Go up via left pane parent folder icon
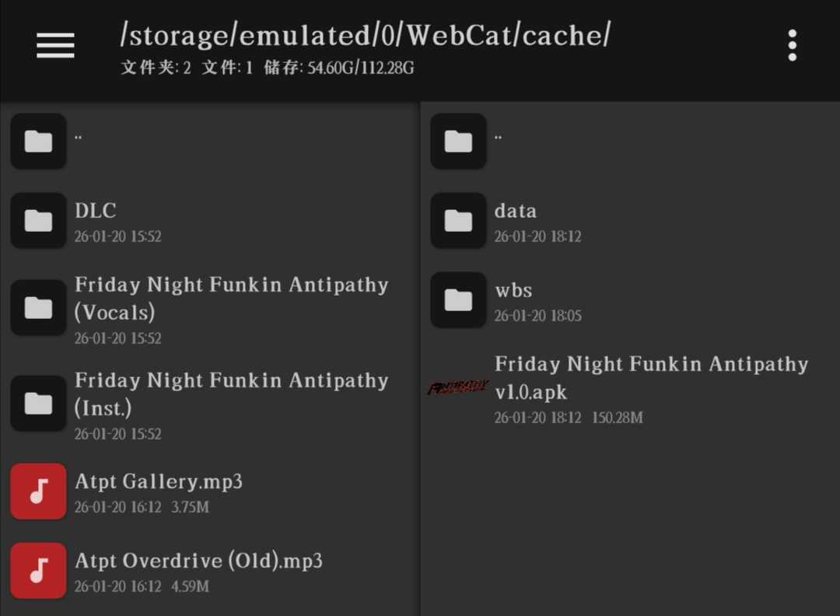840x616 pixels. [x=38, y=142]
